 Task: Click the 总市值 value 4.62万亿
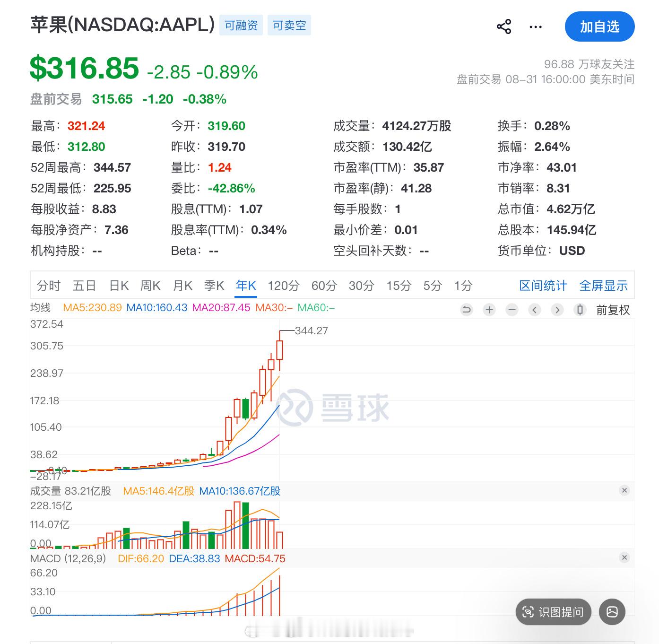[x=571, y=209]
